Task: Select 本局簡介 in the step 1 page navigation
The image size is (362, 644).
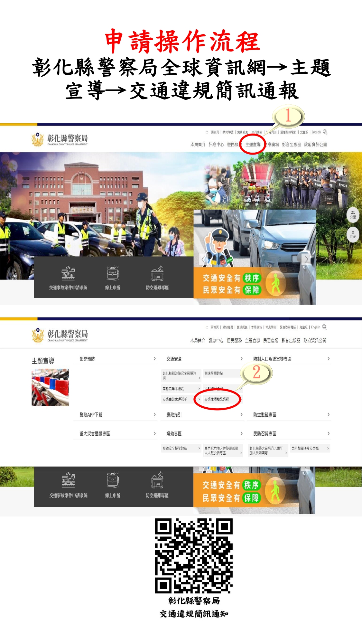Action: point(198,145)
